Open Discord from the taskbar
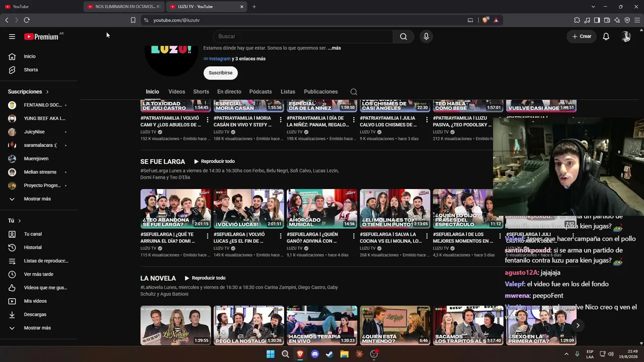 (x=315, y=354)
